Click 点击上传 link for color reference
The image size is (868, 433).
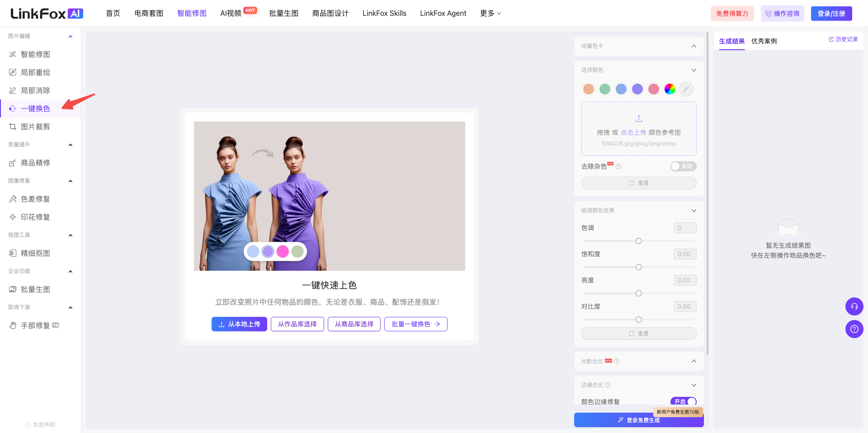click(x=633, y=132)
